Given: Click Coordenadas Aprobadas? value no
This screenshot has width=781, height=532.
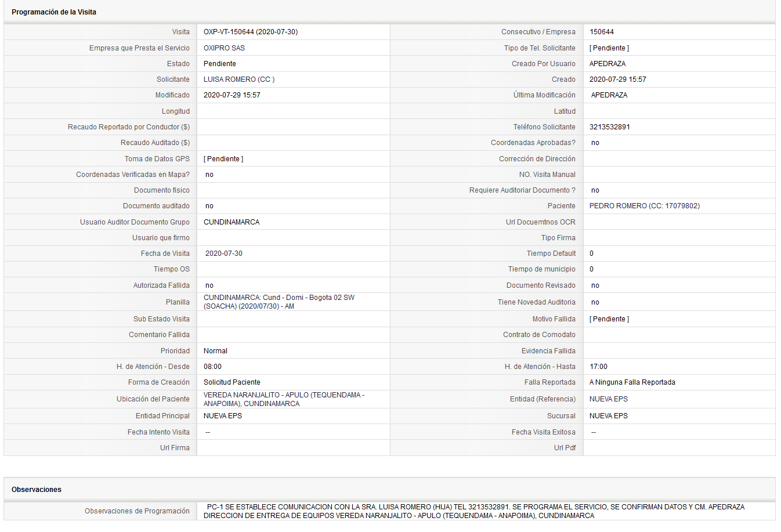Looking at the screenshot, I should (595, 143).
